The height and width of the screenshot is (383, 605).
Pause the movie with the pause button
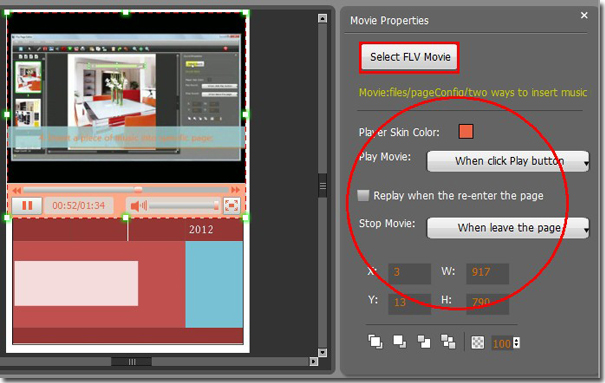[x=27, y=205]
